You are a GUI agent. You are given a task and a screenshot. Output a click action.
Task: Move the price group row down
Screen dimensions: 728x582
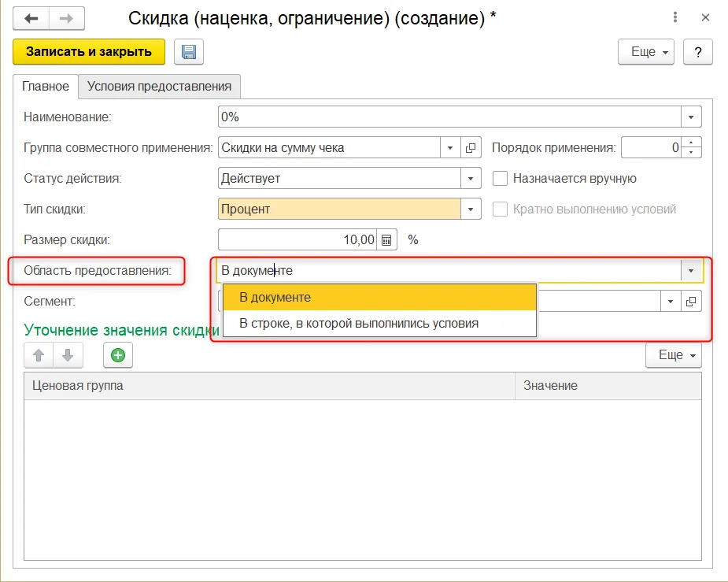coord(68,355)
